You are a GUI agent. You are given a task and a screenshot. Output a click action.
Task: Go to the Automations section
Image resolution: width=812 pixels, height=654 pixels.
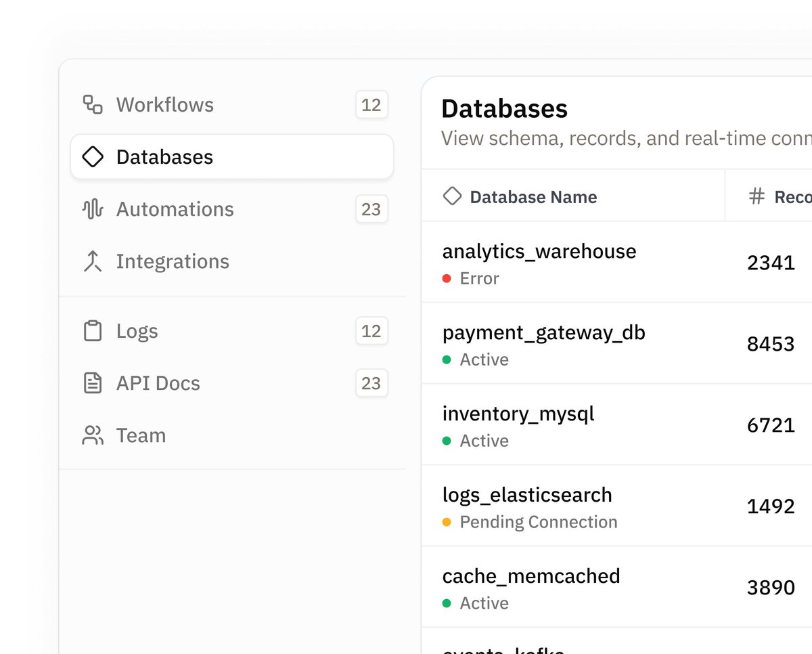175,209
